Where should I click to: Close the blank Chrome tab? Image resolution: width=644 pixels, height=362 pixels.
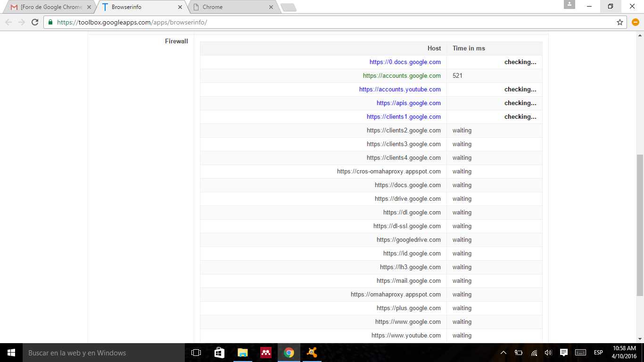[x=271, y=7]
